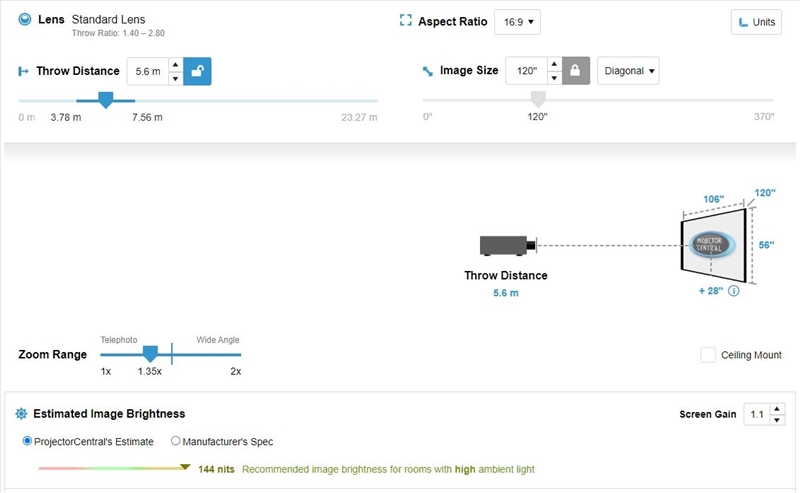
Task: Click the '3.78 m' minimum throw label
Action: pos(66,117)
